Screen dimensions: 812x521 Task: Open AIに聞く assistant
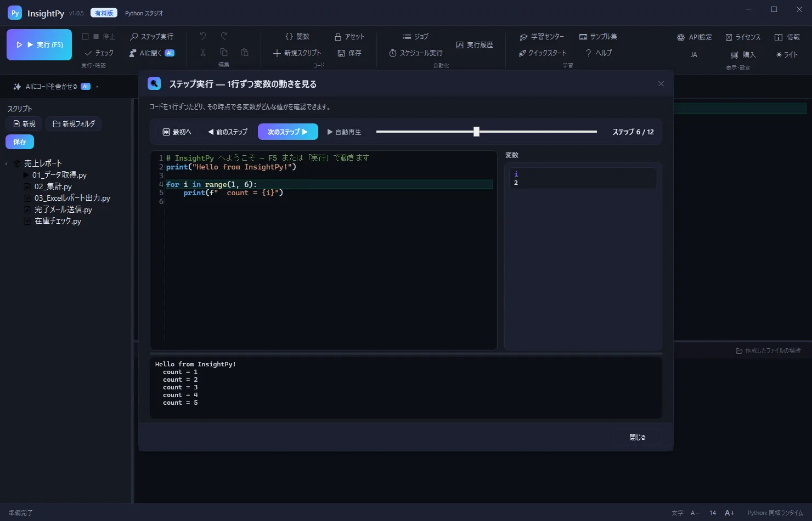coord(151,53)
